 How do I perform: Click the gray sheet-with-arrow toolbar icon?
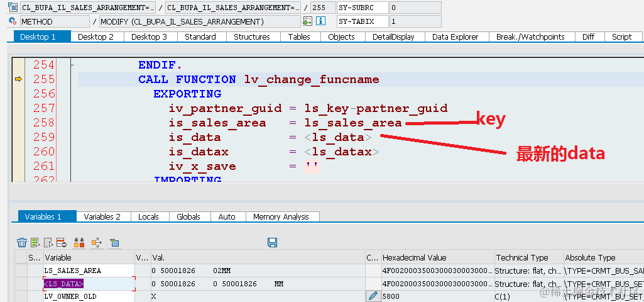48,242
